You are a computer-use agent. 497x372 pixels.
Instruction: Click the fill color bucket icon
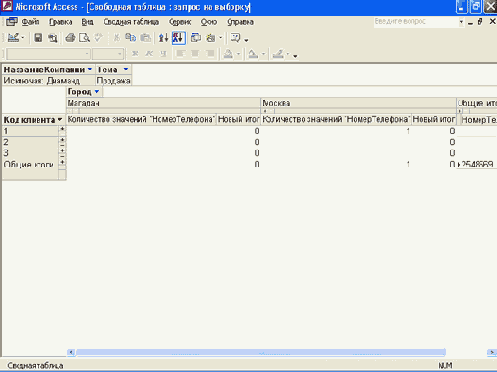point(228,54)
